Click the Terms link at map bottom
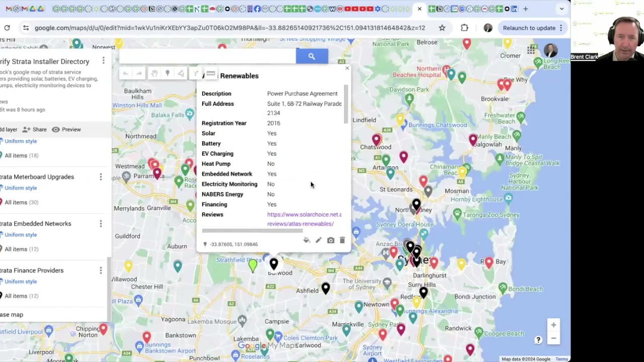 pyautogui.click(x=561, y=359)
